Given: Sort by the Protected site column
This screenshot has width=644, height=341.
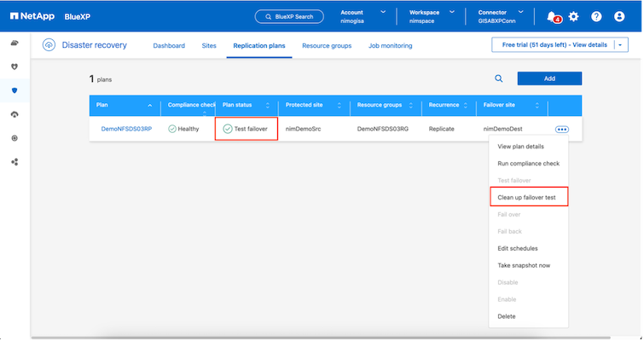Looking at the screenshot, I should (339, 106).
